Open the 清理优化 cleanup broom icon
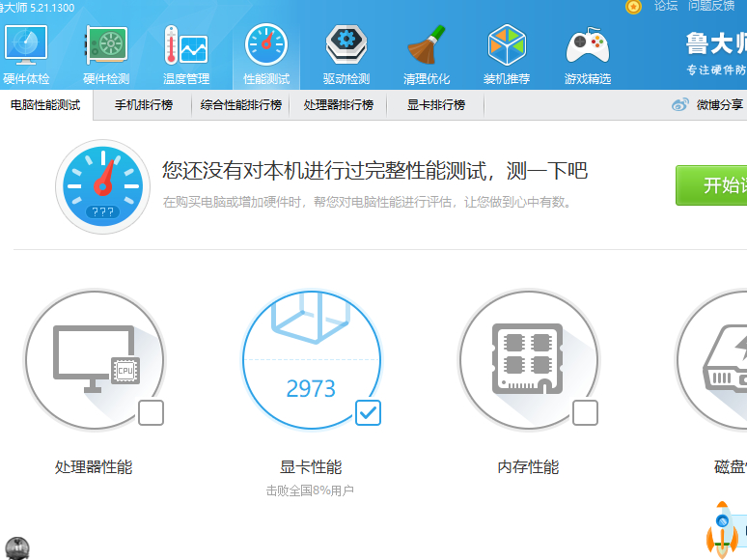This screenshot has width=747, height=560. click(x=427, y=44)
